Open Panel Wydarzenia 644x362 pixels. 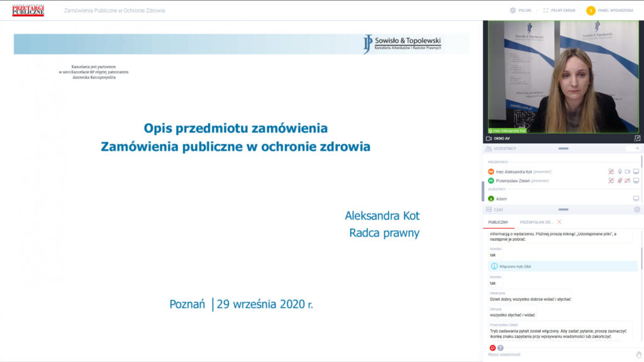(610, 10)
